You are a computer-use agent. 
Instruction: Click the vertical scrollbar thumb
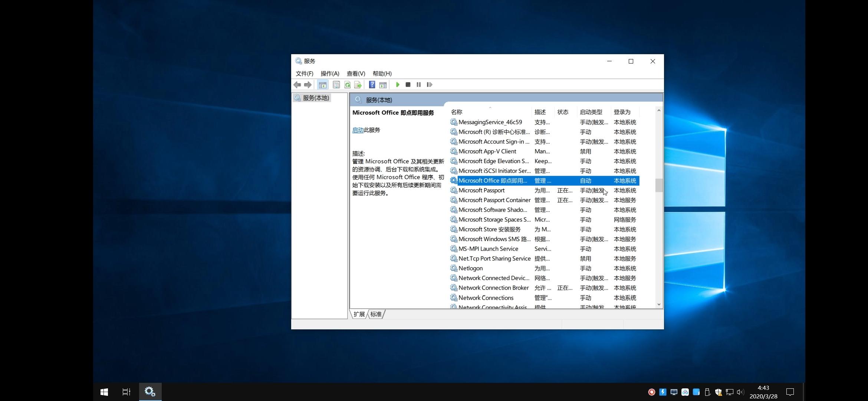[659, 185]
